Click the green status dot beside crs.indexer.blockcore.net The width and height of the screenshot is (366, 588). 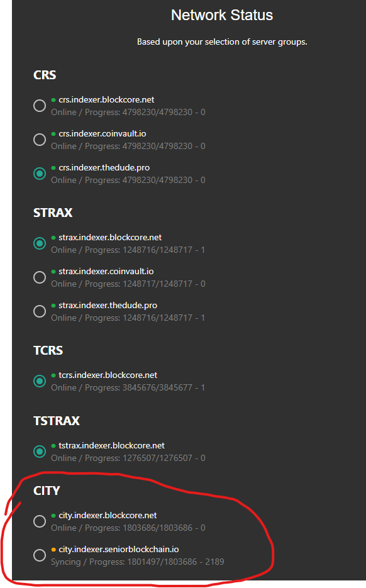pos(53,99)
